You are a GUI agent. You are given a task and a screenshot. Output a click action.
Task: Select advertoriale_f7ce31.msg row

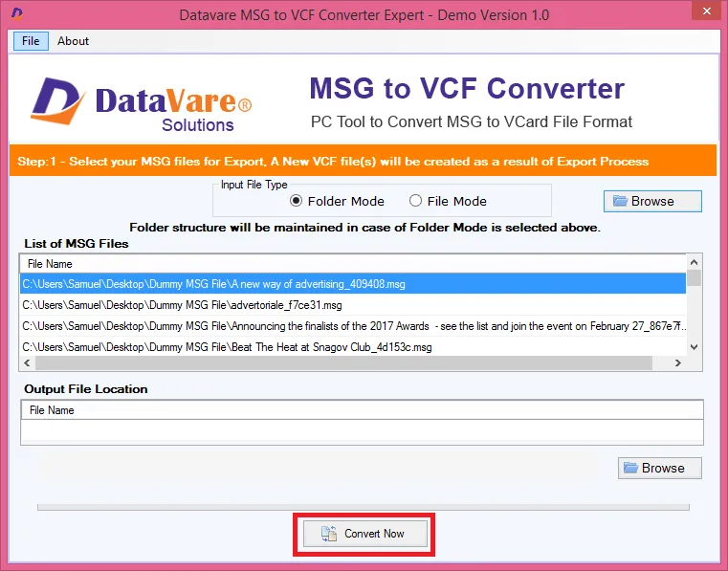point(353,305)
